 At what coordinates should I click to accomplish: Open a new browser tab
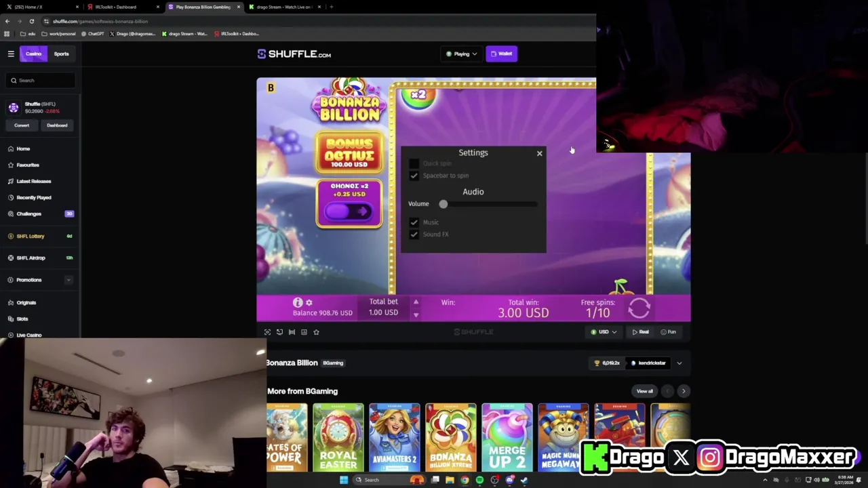point(331,7)
